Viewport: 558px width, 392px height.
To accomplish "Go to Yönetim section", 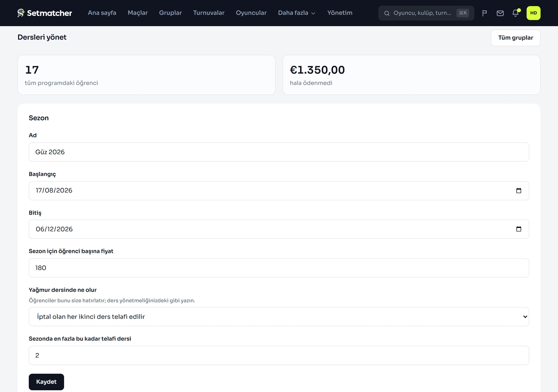I will tap(340, 13).
